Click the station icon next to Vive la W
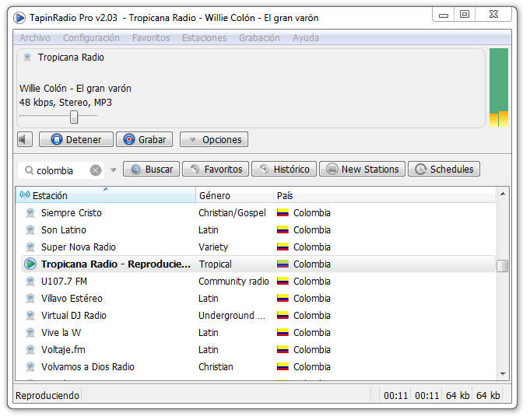530x420 pixels. 30,332
